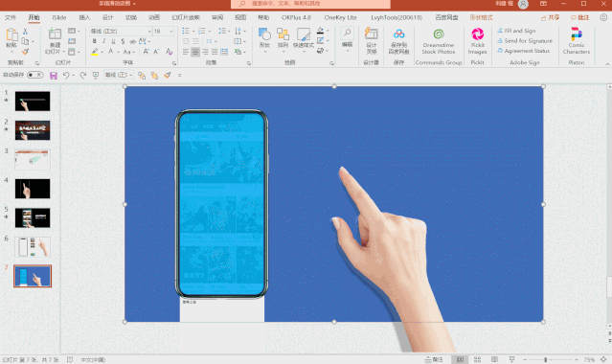Screen dimensions: 612x364
Task: Click the Paste clipboard icon
Action: tap(11, 34)
